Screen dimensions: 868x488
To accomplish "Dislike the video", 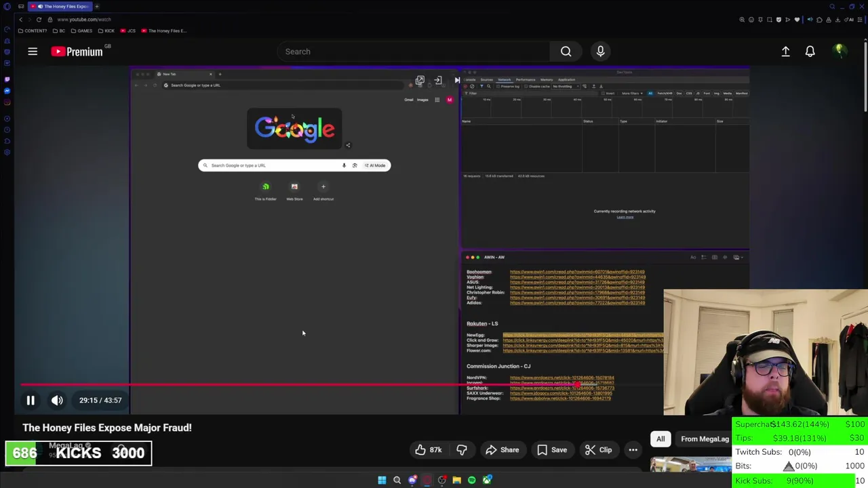I will click(462, 450).
